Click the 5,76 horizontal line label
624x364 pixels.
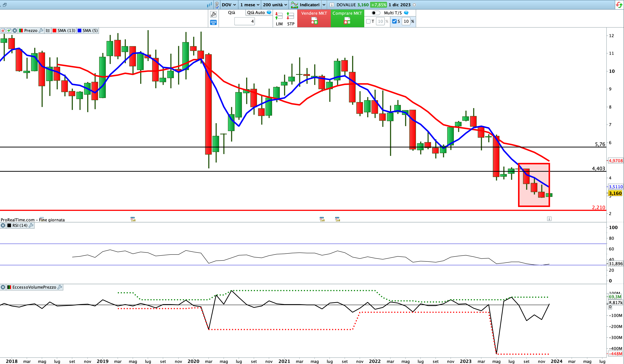click(600, 144)
